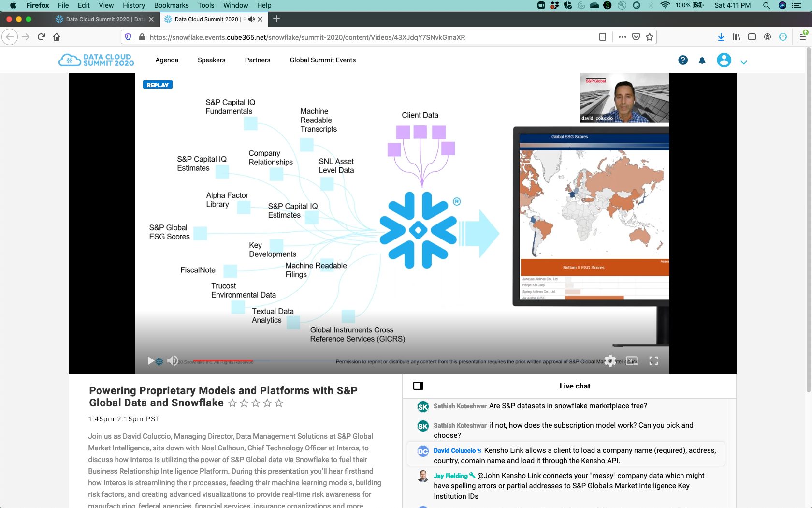Open video settings gear
812x508 pixels.
pos(610,360)
